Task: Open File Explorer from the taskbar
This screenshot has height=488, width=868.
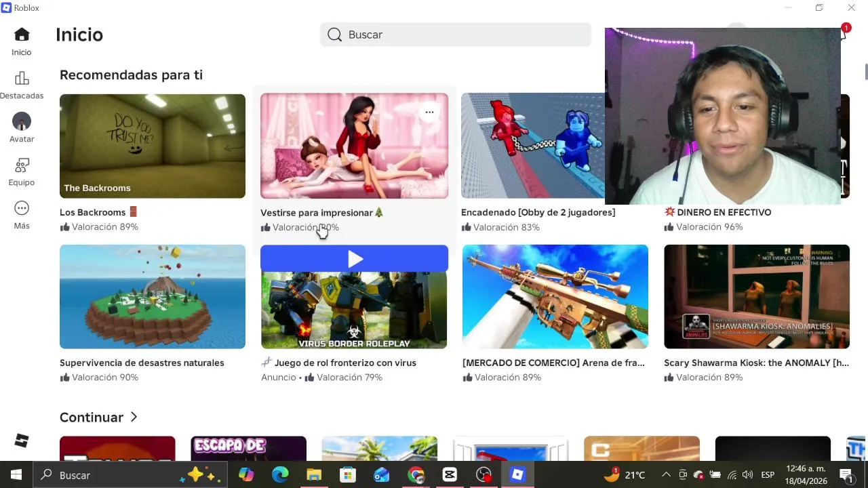Action: click(314, 475)
